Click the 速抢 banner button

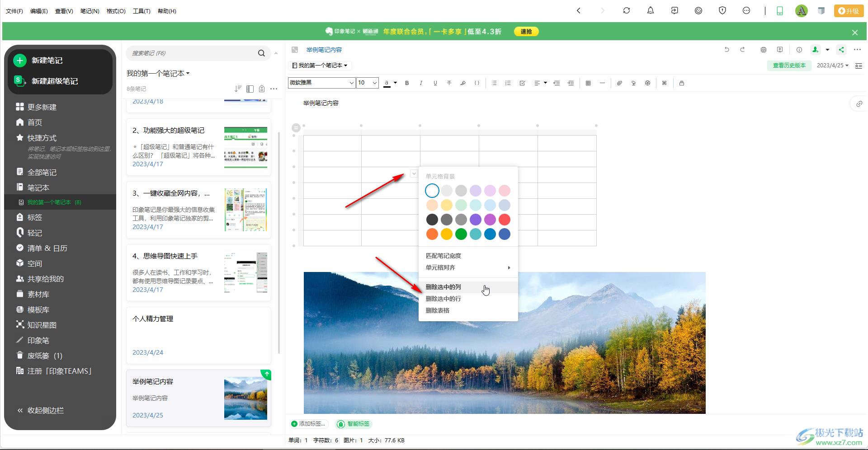526,32
